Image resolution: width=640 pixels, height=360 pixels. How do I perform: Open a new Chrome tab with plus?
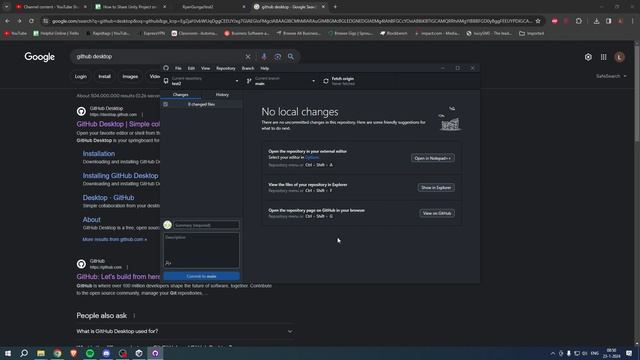click(335, 7)
